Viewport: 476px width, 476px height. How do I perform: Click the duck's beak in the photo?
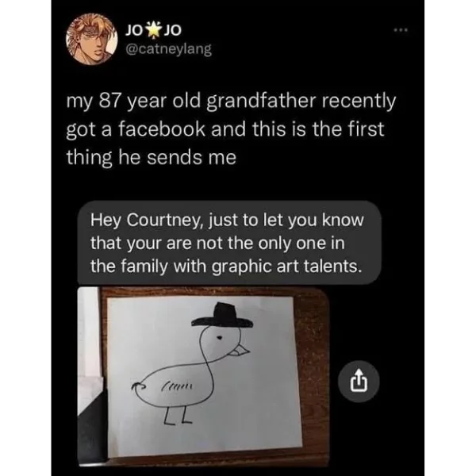[x=240, y=351]
